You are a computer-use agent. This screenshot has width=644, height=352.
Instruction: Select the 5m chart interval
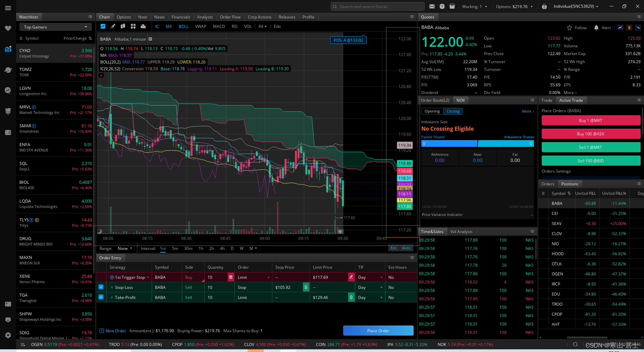[x=175, y=248]
